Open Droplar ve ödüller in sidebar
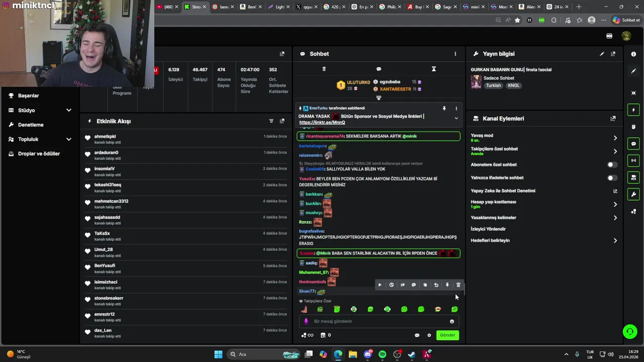 [40, 154]
